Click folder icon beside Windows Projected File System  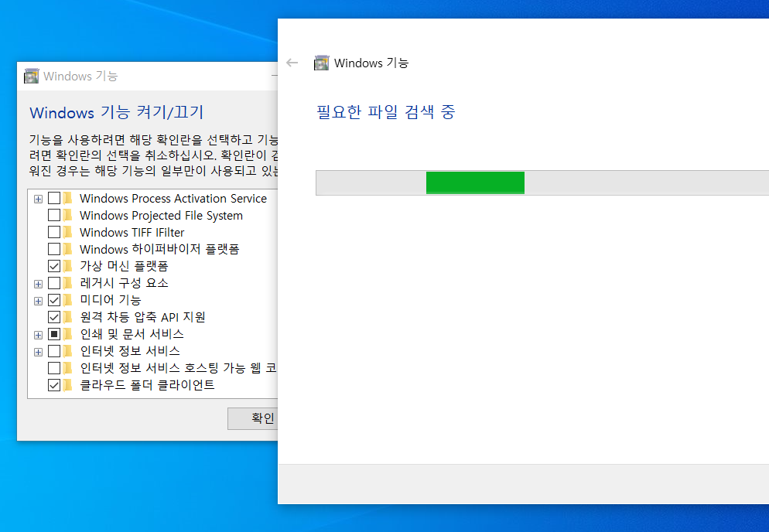coord(67,215)
